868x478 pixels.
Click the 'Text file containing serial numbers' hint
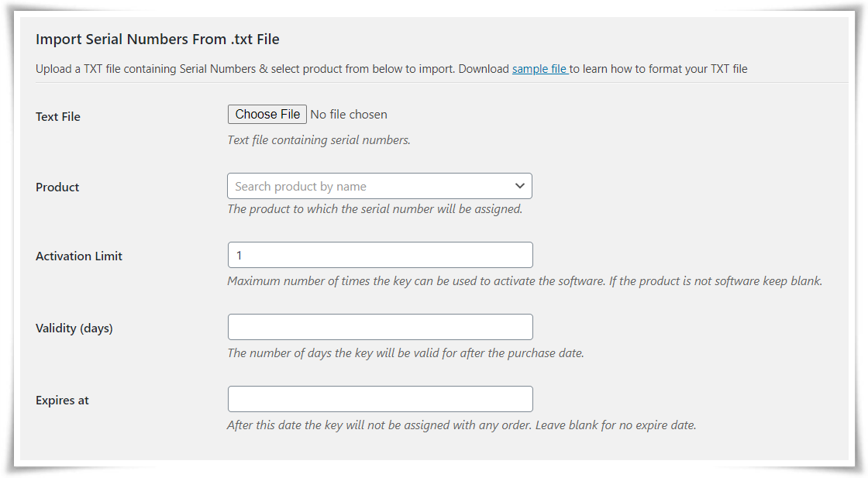[x=319, y=140]
